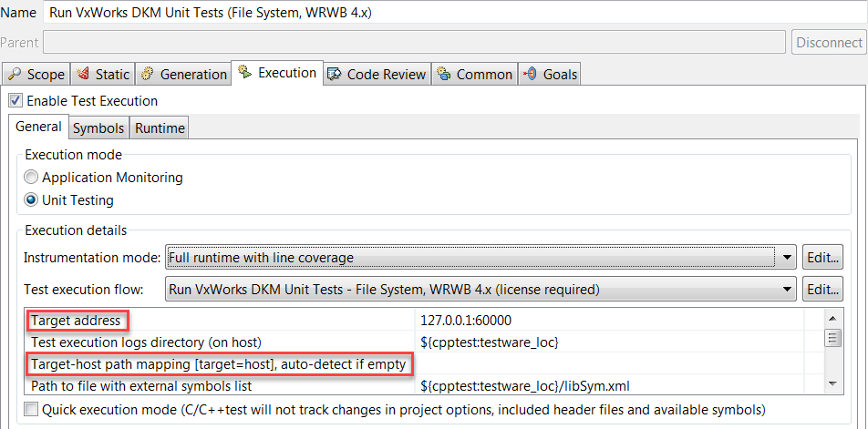
Task: Enable Quick execution mode checkbox
Action: pos(32,410)
